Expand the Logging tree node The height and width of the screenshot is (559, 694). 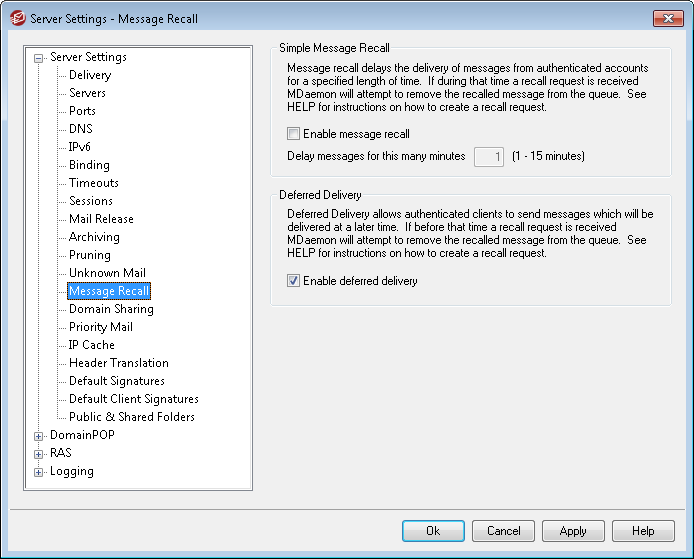tap(39, 472)
